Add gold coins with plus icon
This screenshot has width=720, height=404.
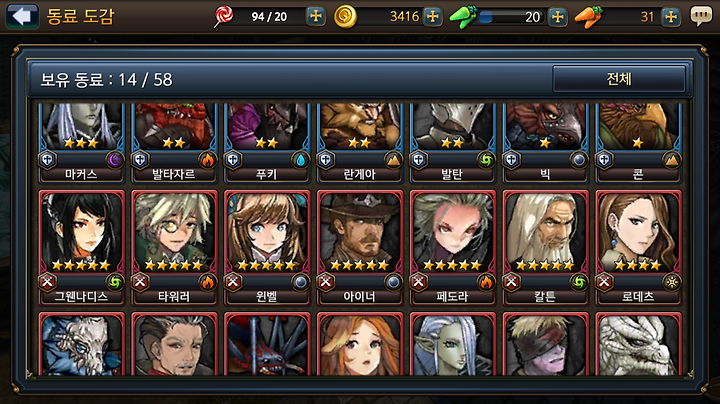coord(432,17)
